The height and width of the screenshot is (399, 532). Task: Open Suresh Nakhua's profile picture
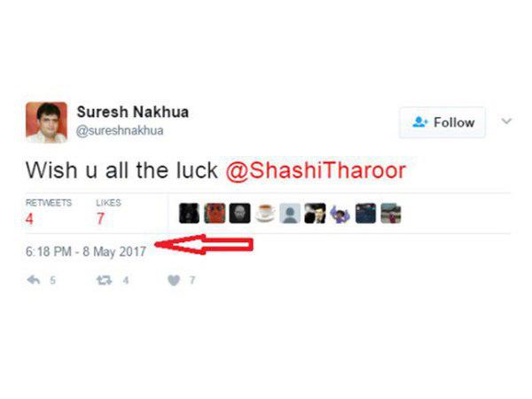click(x=46, y=122)
